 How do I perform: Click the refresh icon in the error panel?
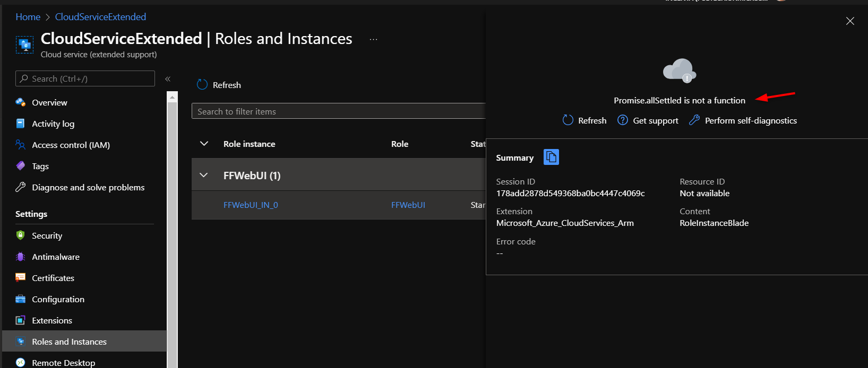(x=568, y=120)
